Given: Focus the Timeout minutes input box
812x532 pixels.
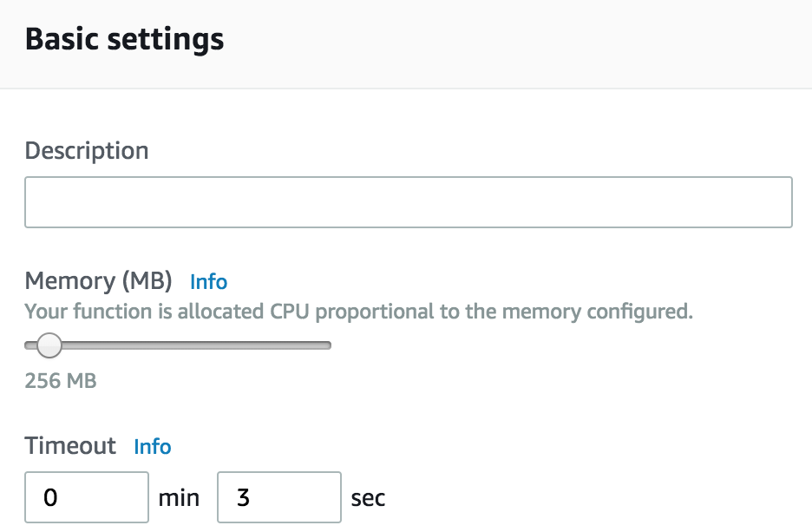Looking at the screenshot, I should (x=87, y=497).
